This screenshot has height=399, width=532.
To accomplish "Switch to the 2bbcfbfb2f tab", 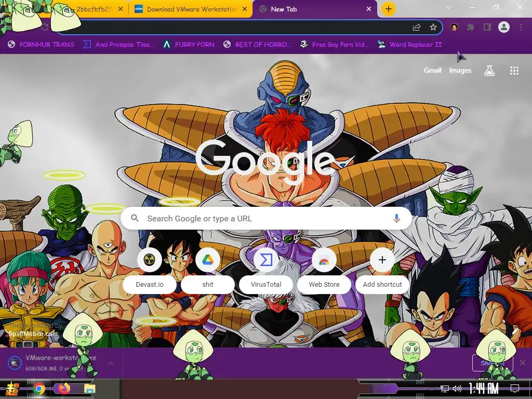I will click(x=94, y=9).
